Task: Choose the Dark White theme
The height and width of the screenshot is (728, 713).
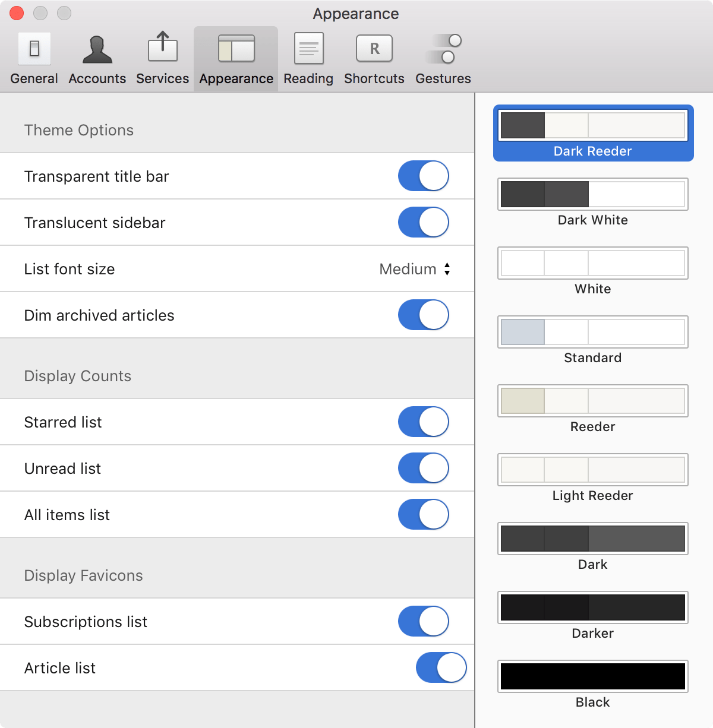Action: pos(592,195)
